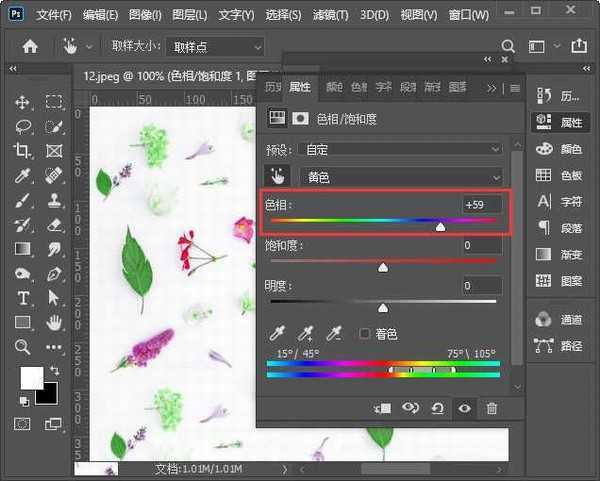Toggle layer visibility eye in properties panel
This screenshot has width=600, height=481.
point(464,408)
